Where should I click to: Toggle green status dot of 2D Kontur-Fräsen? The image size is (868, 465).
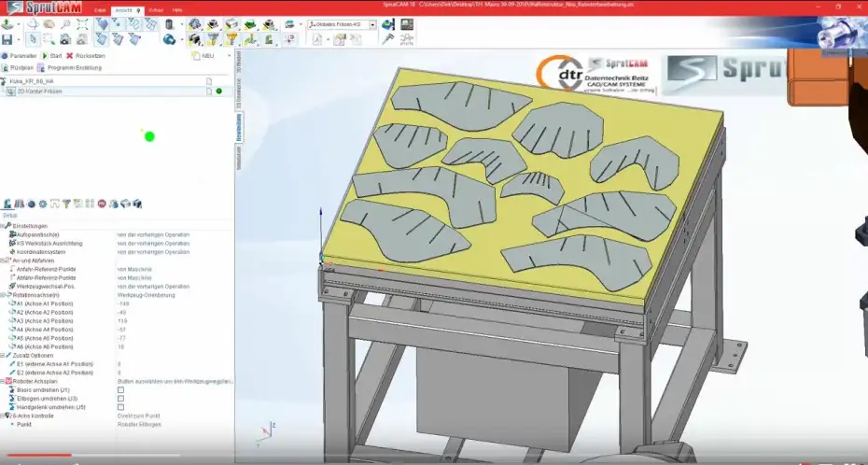tap(219, 92)
